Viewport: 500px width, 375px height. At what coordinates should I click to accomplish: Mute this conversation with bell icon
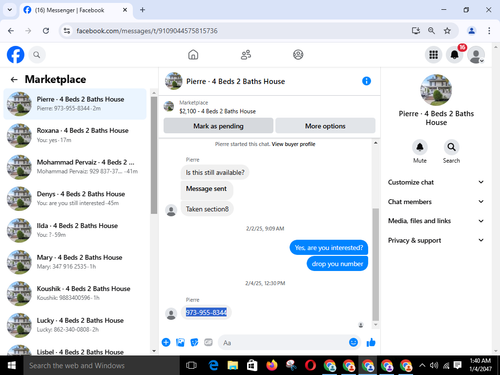point(420,147)
